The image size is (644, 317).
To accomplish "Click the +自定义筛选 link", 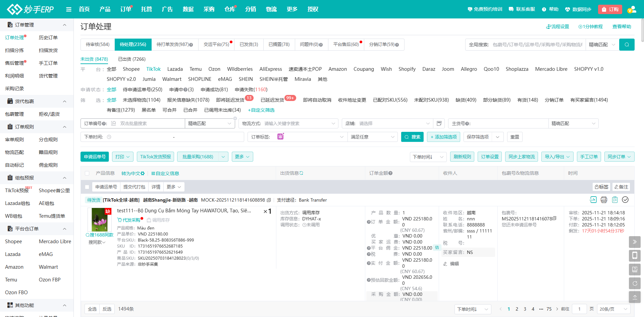I will pyautogui.click(x=261, y=110).
